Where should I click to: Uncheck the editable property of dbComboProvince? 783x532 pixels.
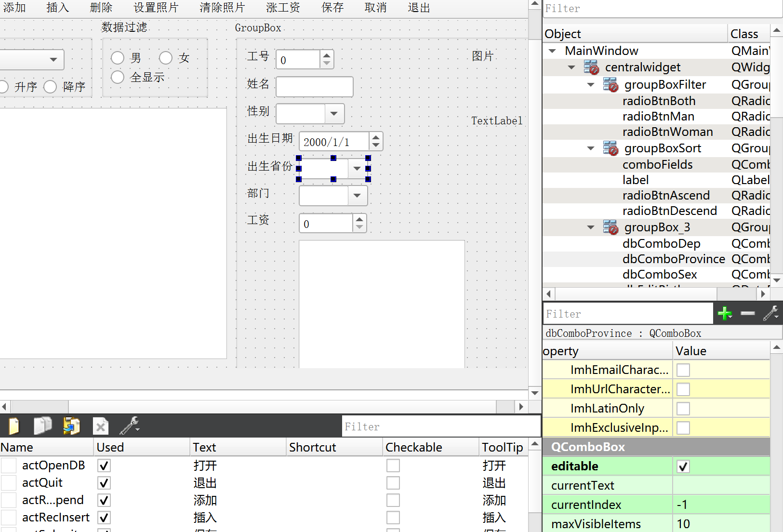683,466
